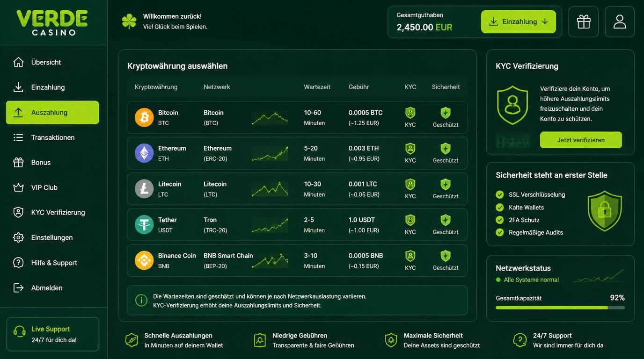
Task: Click the Jetzt verifizieren button
Action: (581, 140)
